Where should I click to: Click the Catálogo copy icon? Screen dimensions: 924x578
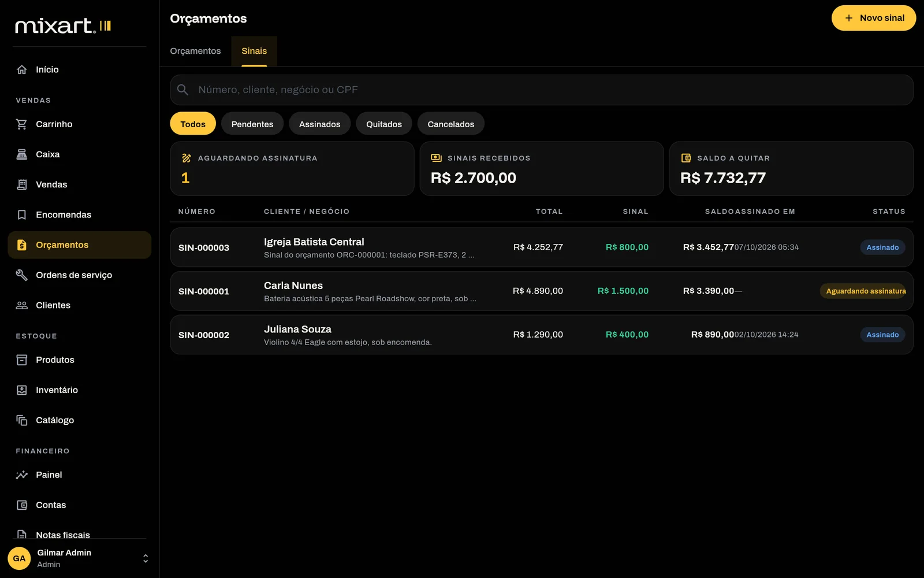click(22, 420)
